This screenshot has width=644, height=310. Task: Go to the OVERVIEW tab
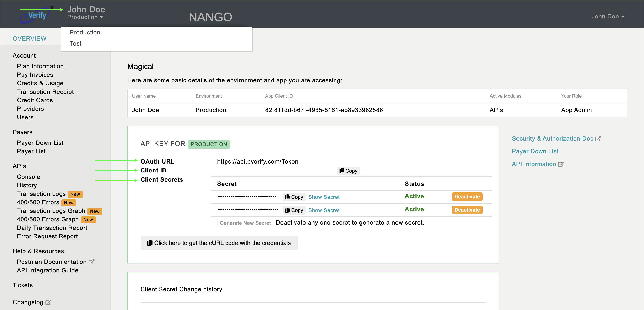tap(30, 38)
